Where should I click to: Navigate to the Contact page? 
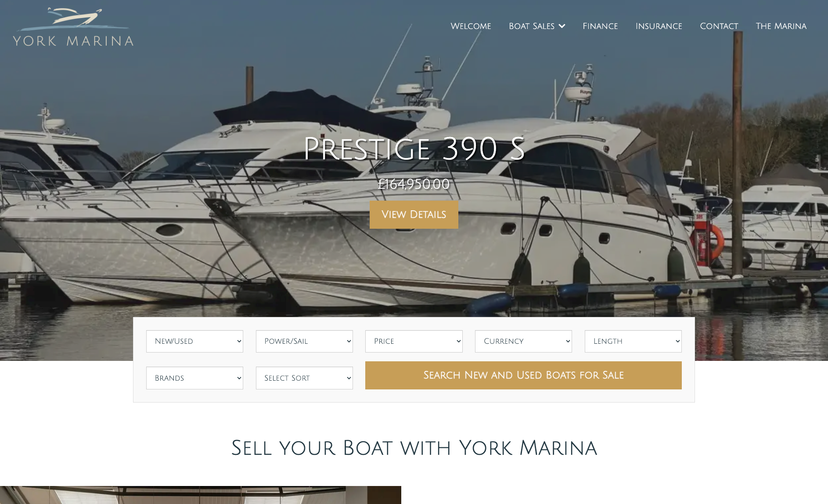click(719, 26)
